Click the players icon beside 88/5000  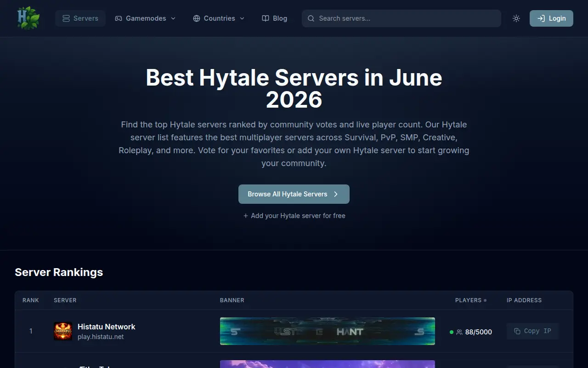click(x=459, y=332)
